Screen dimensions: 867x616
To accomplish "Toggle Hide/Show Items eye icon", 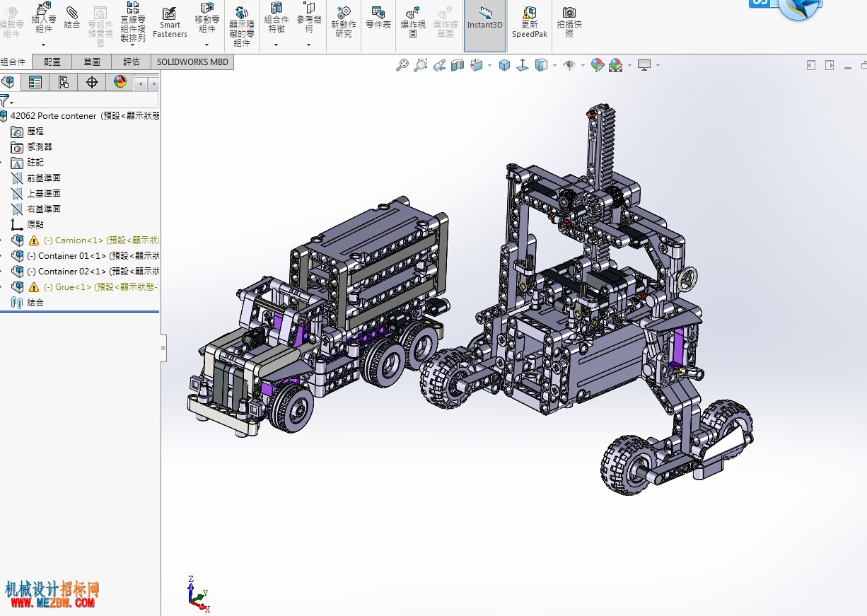I will click(x=569, y=65).
